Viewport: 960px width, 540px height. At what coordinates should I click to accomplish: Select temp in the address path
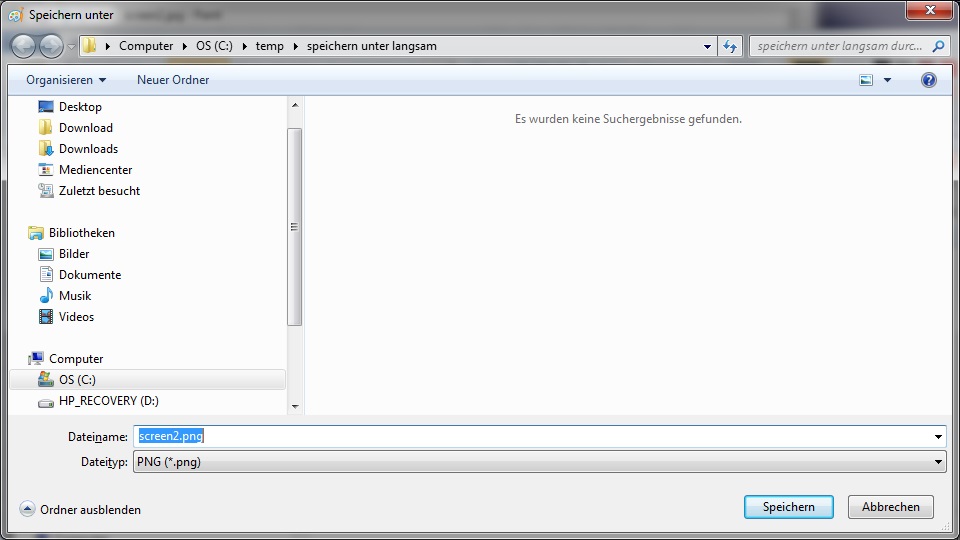tap(269, 46)
